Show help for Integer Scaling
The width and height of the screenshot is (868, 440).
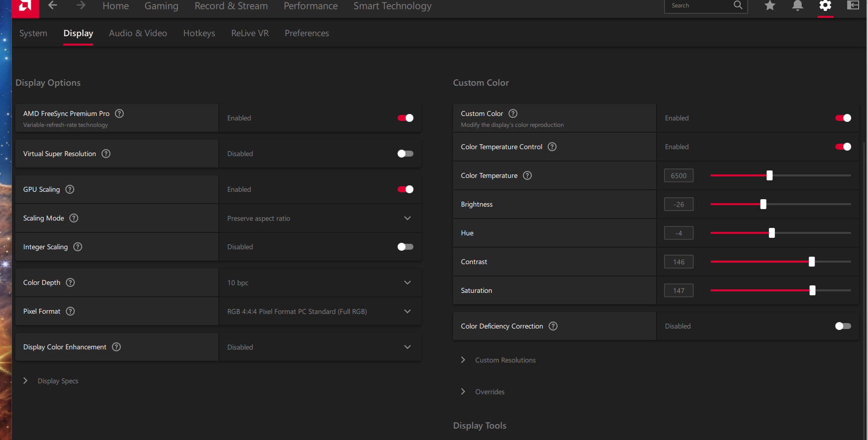click(78, 247)
